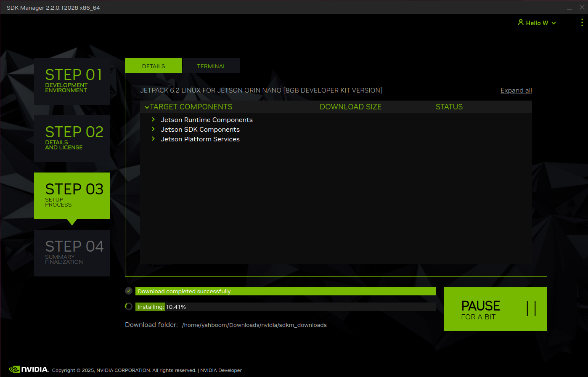
Task: Collapse the TARGET COMPONENTS section
Action: (146, 107)
